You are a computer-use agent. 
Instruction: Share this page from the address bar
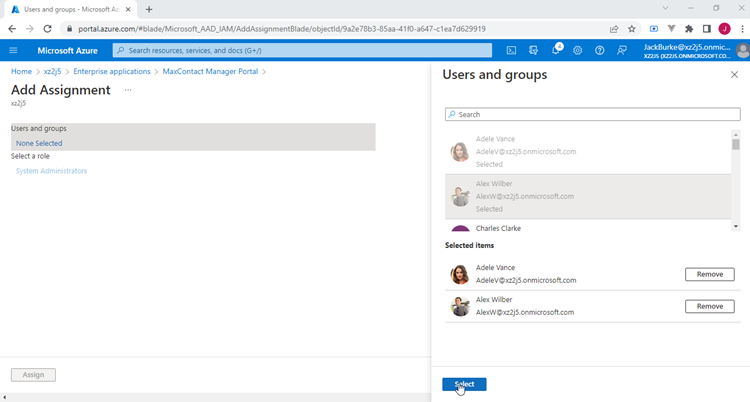(x=614, y=29)
